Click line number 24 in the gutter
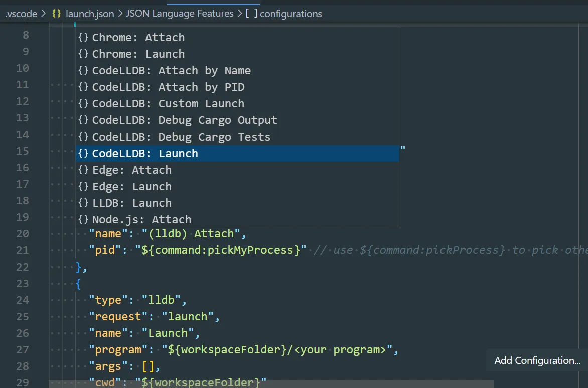Screen dimensions: 588x388 [23, 300]
